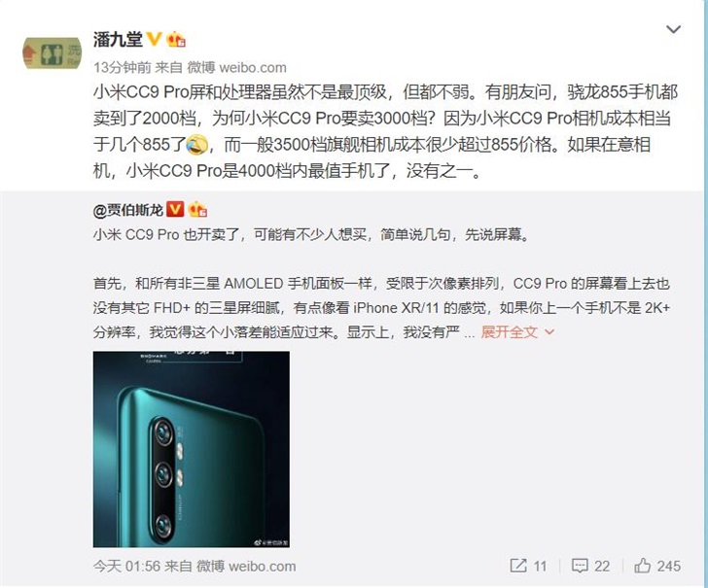Screen dimensions: 708x588
Task: Expand full text via 展开全文
Action: pos(510,332)
